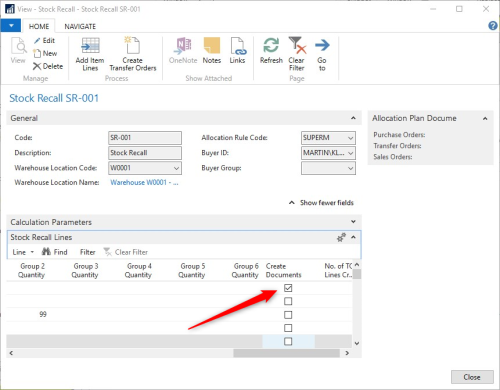Open Notes
Viewport: 500px width, 390px height.
click(212, 51)
